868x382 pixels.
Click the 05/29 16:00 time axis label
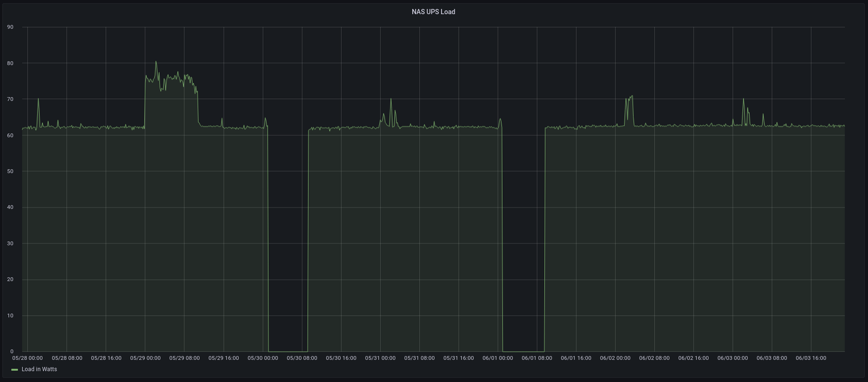coord(224,358)
